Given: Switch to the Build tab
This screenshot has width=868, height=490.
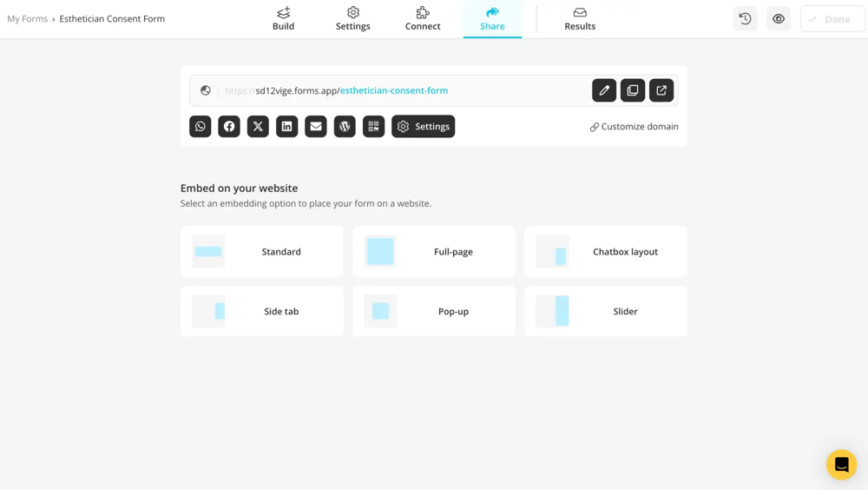Looking at the screenshot, I should [x=284, y=19].
